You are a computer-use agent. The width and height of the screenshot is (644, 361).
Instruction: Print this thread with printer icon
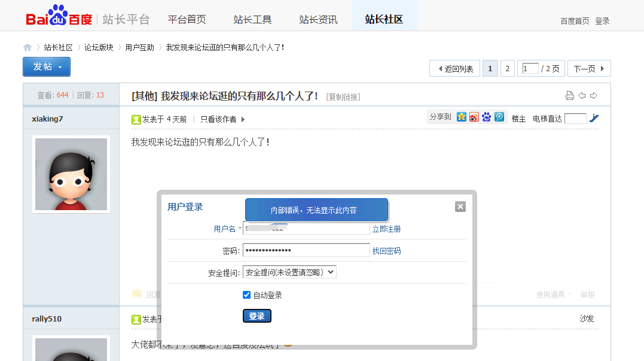point(570,96)
